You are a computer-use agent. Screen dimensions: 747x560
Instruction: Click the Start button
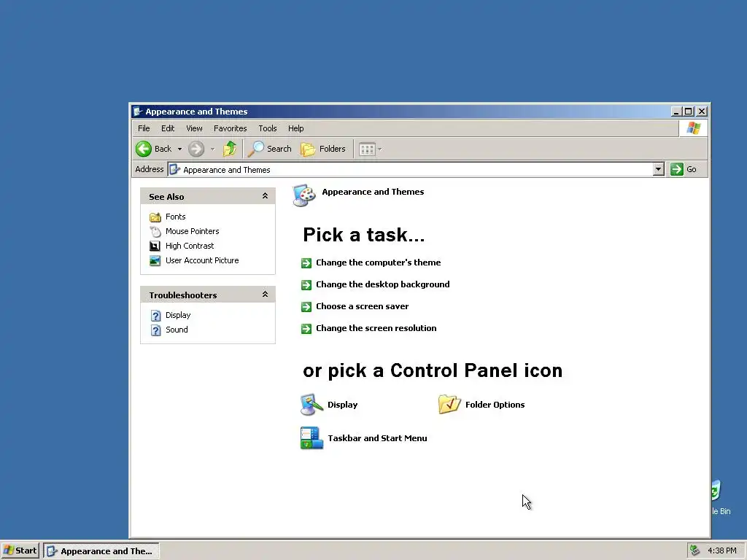pyautogui.click(x=20, y=551)
